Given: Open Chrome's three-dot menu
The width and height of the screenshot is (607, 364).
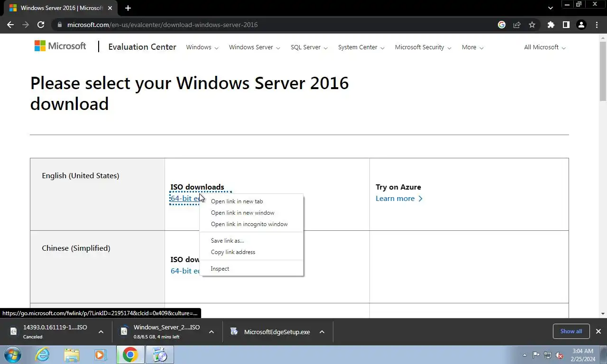Looking at the screenshot, I should click(597, 25).
